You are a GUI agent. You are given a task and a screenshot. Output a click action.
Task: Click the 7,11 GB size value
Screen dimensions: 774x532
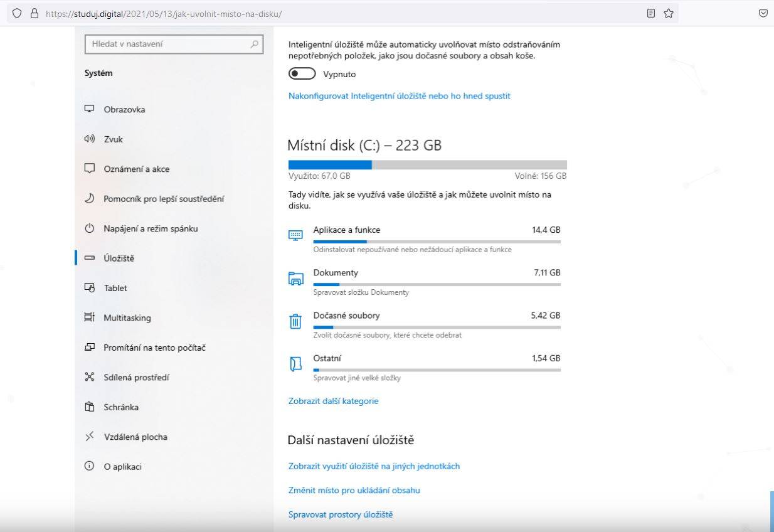click(x=547, y=272)
